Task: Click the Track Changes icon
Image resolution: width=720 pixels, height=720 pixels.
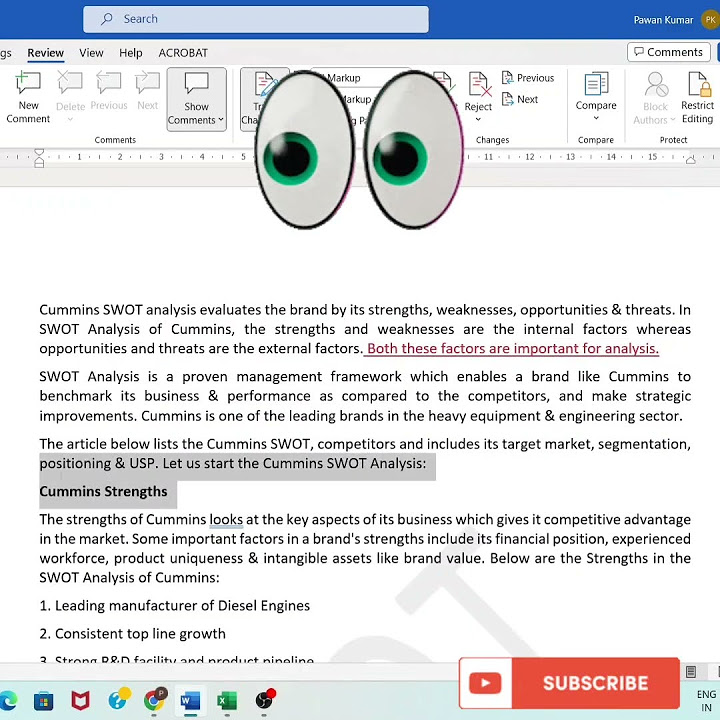Action: coord(265,84)
